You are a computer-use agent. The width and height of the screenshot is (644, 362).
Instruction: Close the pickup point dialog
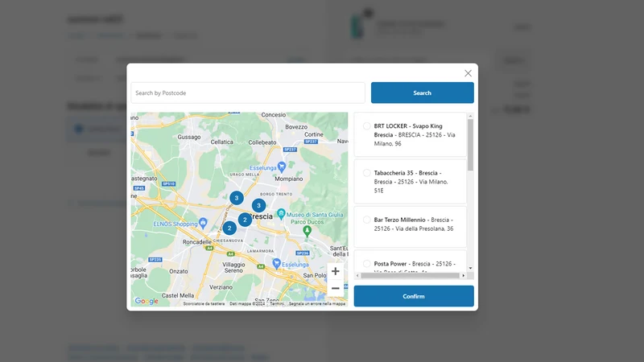pyautogui.click(x=468, y=73)
